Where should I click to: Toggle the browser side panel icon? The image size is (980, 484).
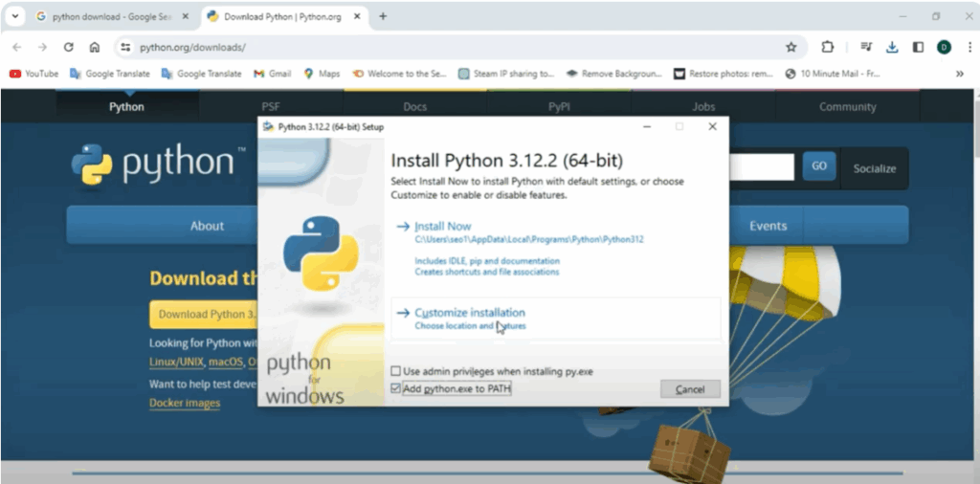[918, 48]
